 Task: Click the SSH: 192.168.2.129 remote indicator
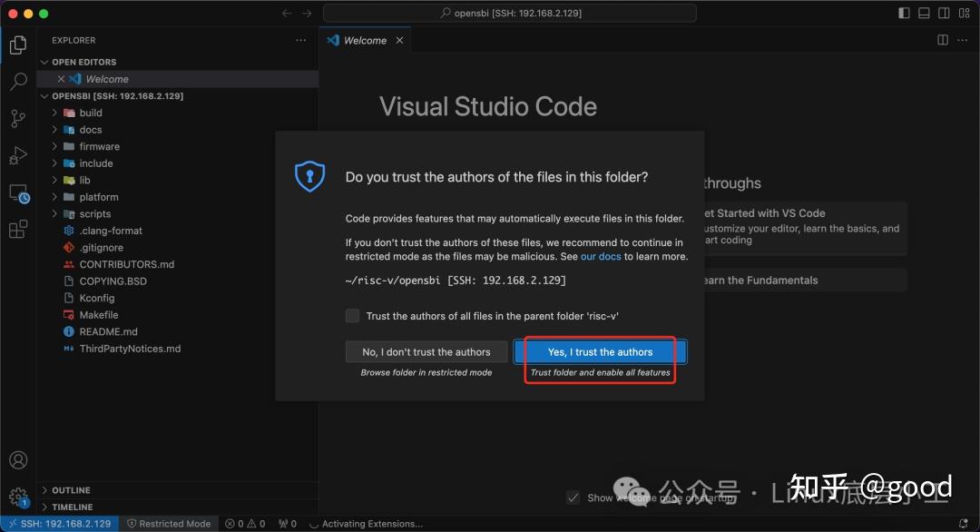point(59,523)
